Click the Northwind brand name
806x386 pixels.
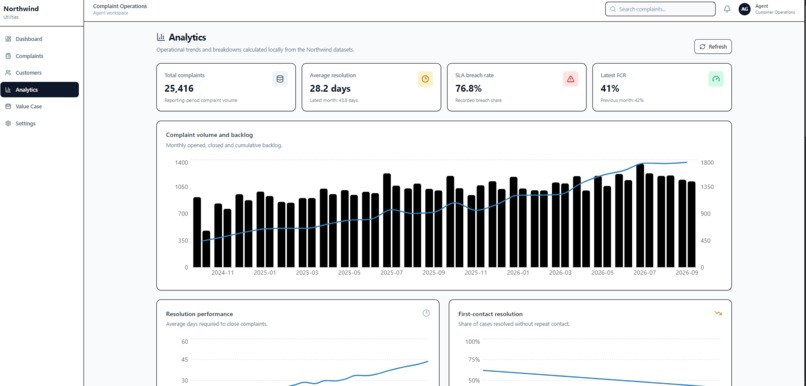coord(21,9)
